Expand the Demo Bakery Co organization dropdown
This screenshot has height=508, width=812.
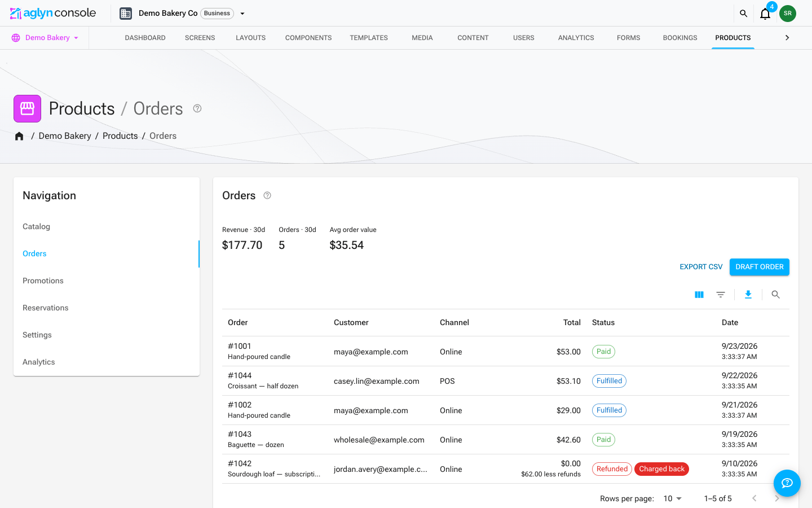[242, 14]
